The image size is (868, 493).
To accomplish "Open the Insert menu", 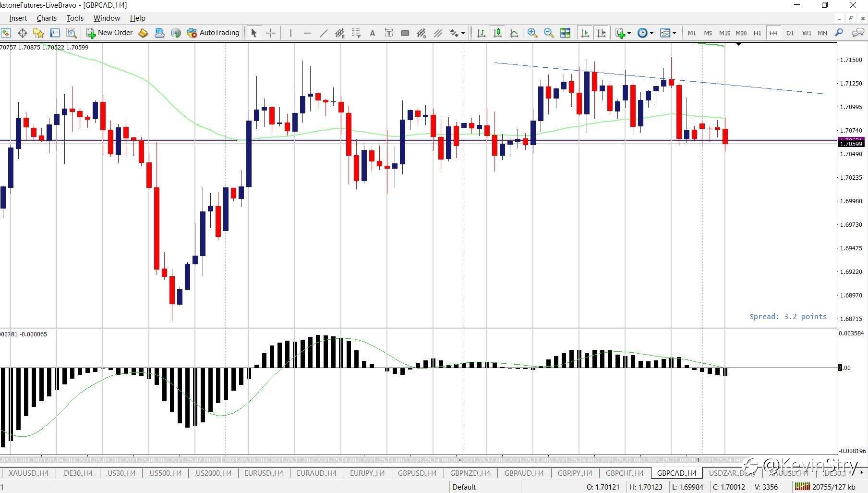I will (18, 18).
